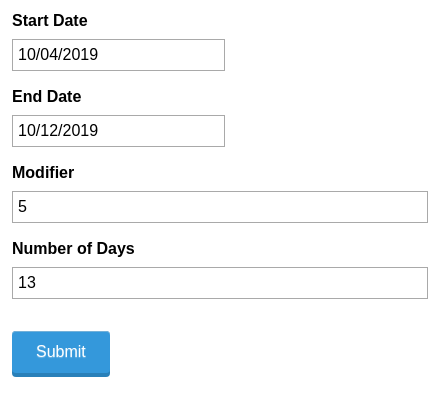Screen dimensions: 441x394
Task: Click the value 5 in Modifier
Action: pyautogui.click(x=22, y=206)
